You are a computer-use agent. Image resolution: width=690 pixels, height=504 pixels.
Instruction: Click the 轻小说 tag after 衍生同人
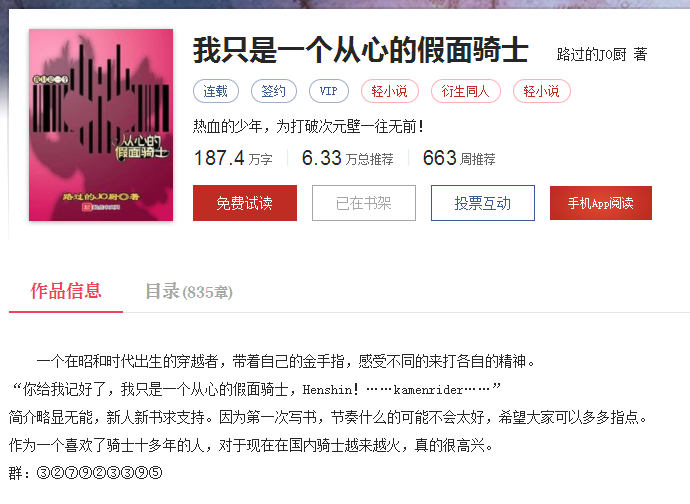(x=542, y=91)
